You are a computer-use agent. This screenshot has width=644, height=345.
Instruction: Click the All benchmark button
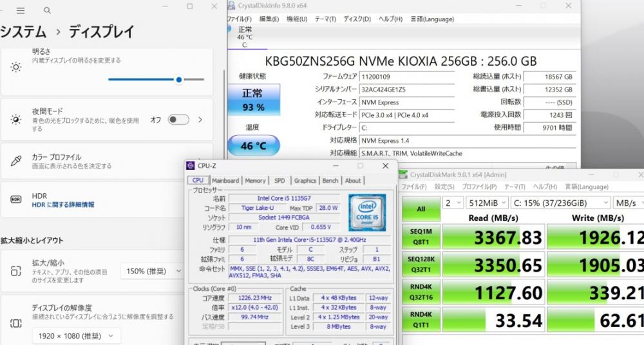click(421, 209)
